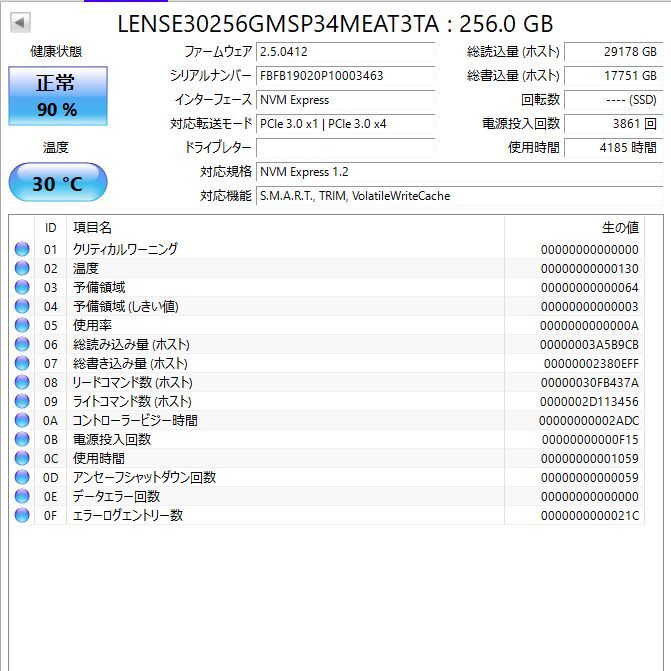Select the リードコマンド数 (ホスト) attribute name
This screenshot has width=671, height=671.
[132, 382]
